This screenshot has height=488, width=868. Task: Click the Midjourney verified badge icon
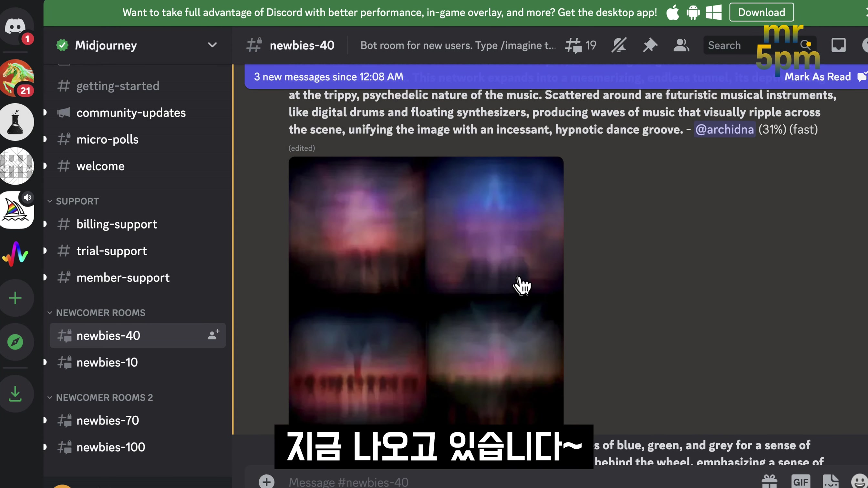(62, 45)
